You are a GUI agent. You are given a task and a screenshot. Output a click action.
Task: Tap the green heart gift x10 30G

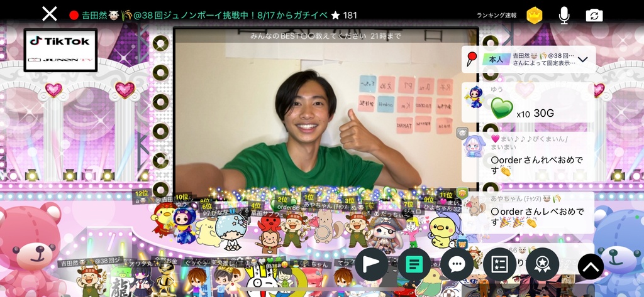[x=502, y=108]
